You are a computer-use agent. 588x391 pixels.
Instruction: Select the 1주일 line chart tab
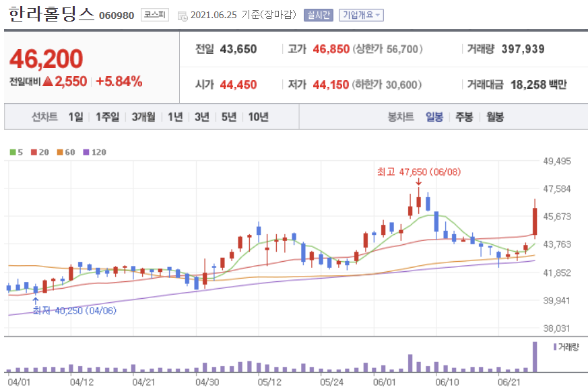point(107,117)
